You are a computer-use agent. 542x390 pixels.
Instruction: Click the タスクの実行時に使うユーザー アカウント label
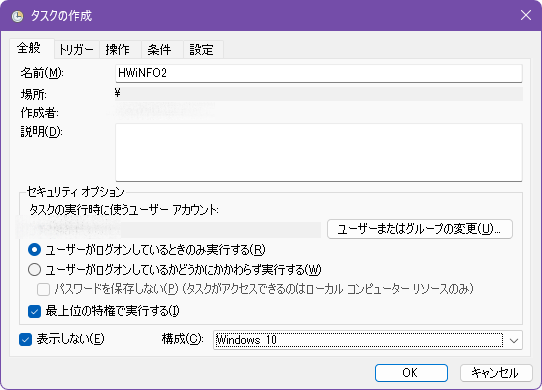click(x=124, y=210)
